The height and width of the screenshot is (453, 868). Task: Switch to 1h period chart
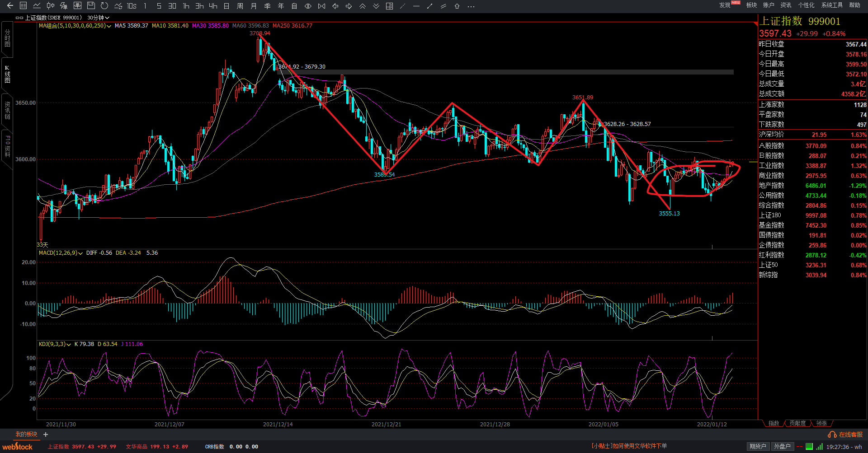pyautogui.click(x=186, y=6)
